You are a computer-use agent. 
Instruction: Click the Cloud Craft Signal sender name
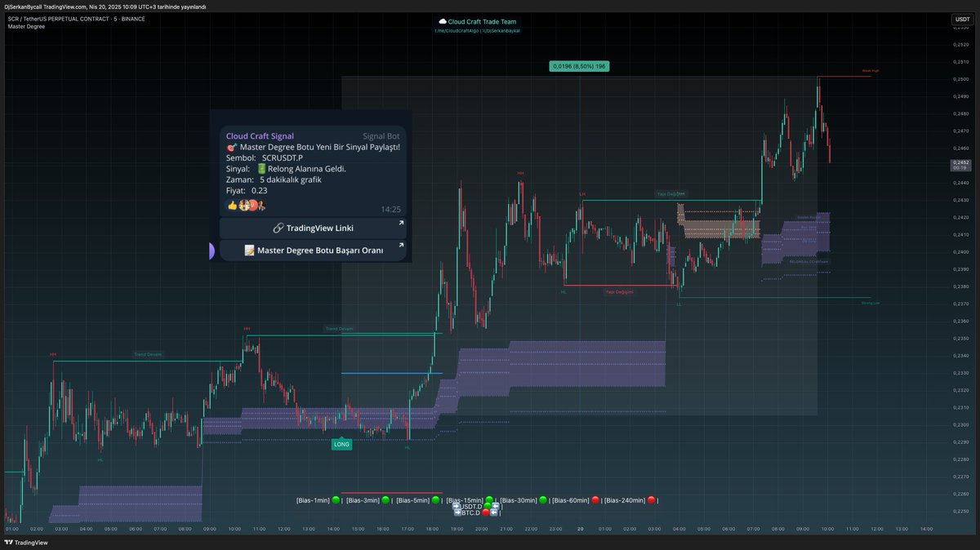[260, 135]
